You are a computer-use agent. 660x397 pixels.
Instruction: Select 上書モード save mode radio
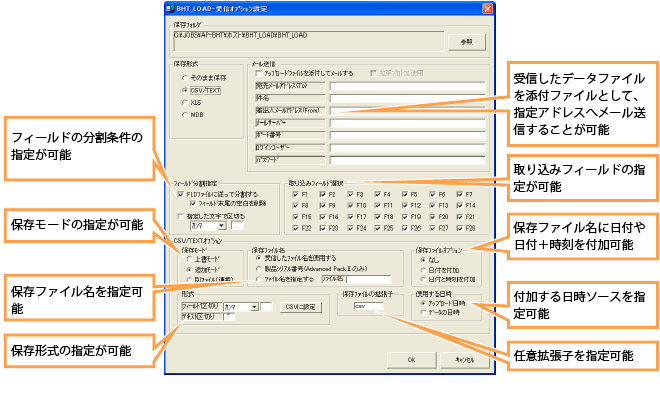point(189,259)
